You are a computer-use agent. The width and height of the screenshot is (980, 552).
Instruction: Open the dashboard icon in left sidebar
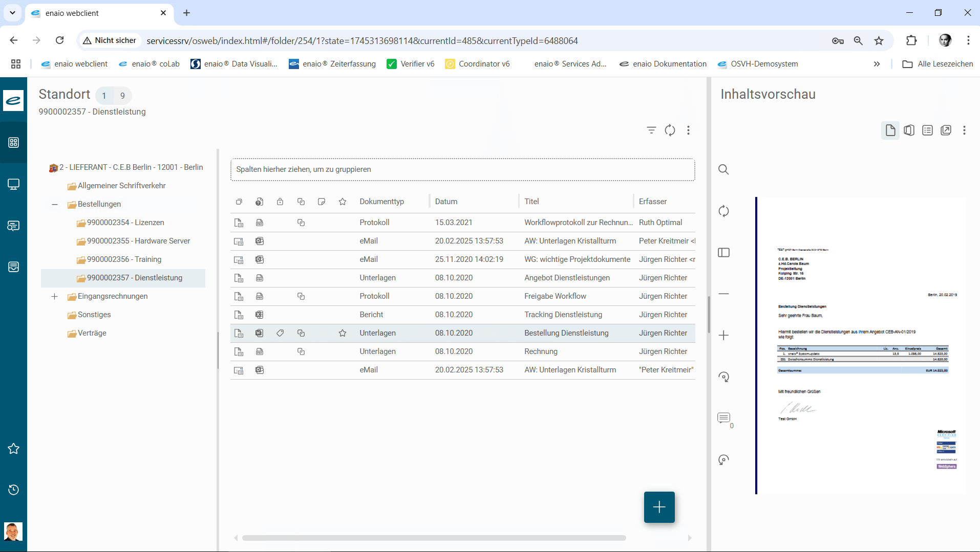[14, 143]
